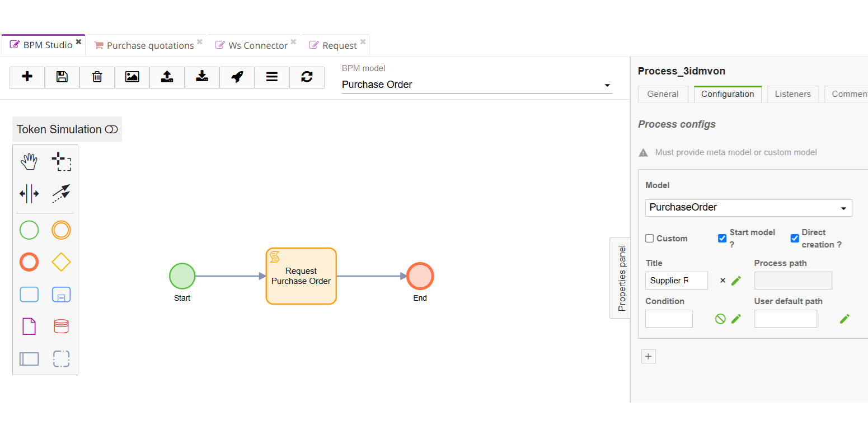This screenshot has height=434, width=868.
Task: Activate the lasso selection tool
Action: click(x=61, y=162)
